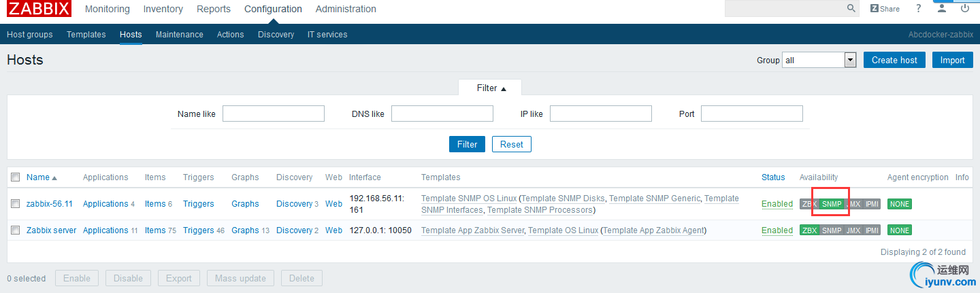
Task: Open the Zabbix Share link
Action: coord(885,9)
